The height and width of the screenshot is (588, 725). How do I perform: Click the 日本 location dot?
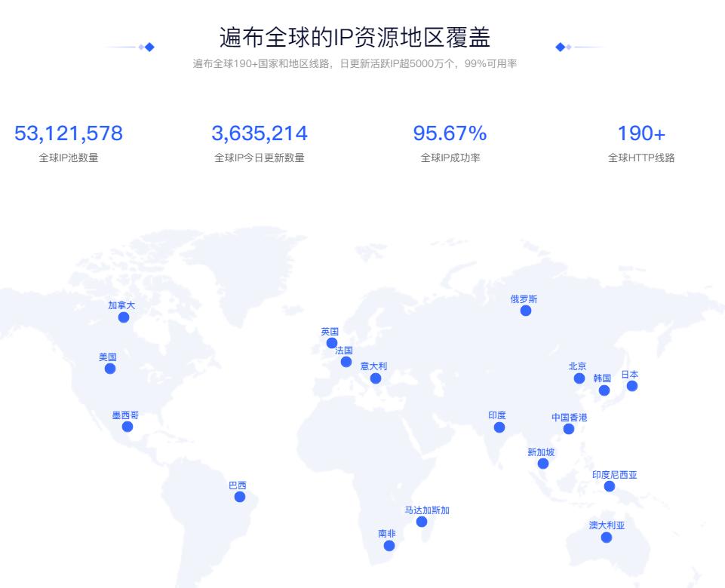[634, 384]
